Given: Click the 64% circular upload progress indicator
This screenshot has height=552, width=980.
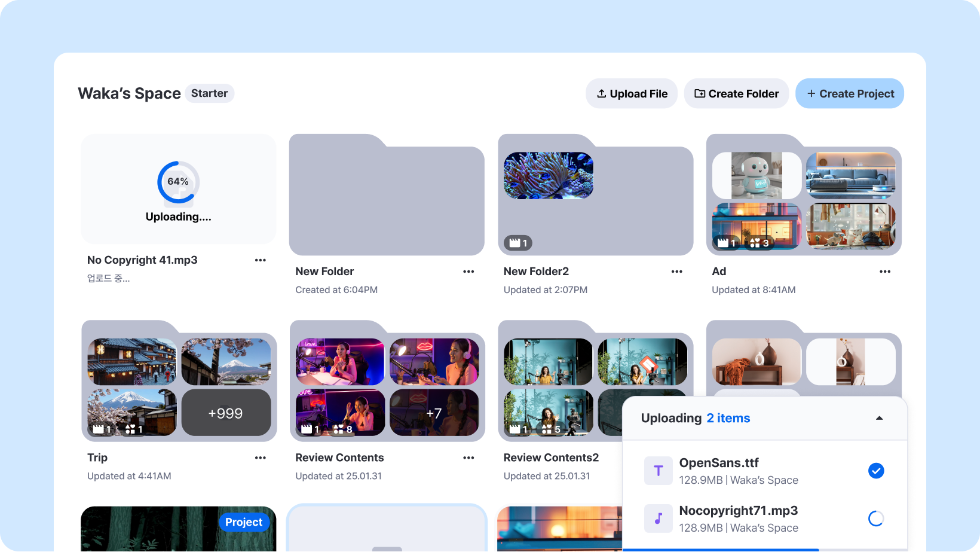Looking at the screenshot, I should tap(178, 182).
